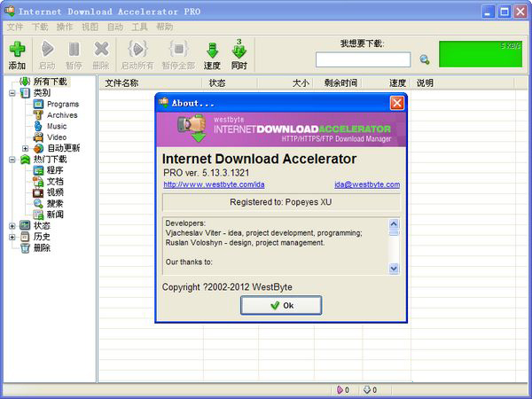This screenshot has height=399, width=532.
Task: Click the 暂停 (Pause) toolbar icon
Action: pyautogui.click(x=74, y=49)
